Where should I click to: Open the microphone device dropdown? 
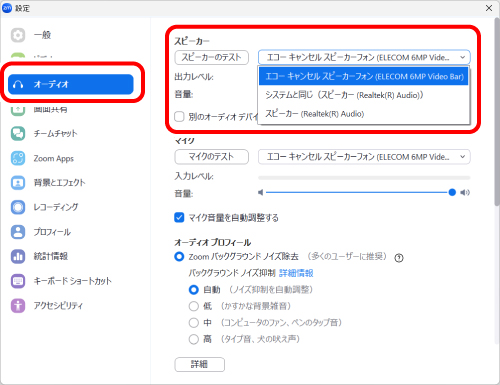click(x=364, y=157)
